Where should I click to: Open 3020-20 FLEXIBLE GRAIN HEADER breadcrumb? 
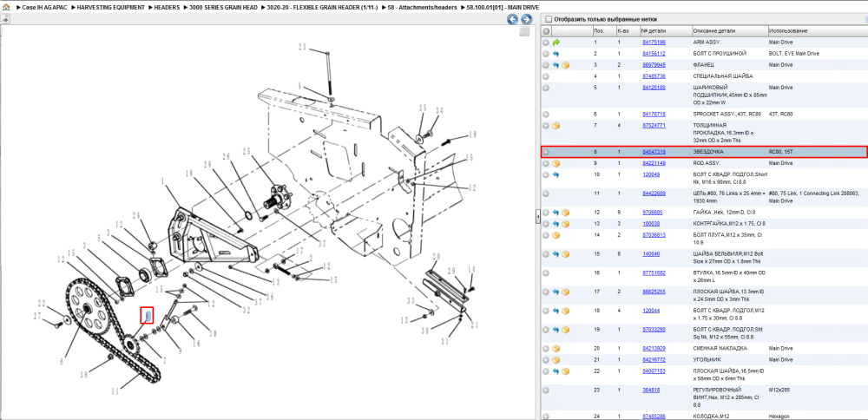click(x=322, y=8)
